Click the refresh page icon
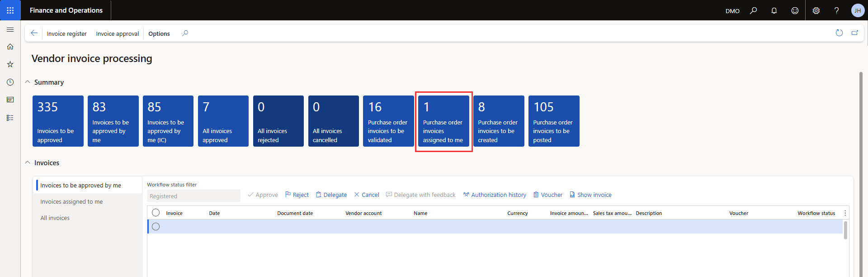Screen dimensions: 868x277 (x=839, y=33)
